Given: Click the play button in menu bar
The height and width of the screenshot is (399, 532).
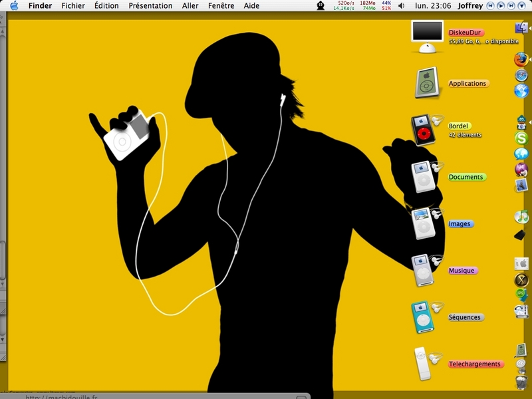Looking at the screenshot, I should pos(501,5).
